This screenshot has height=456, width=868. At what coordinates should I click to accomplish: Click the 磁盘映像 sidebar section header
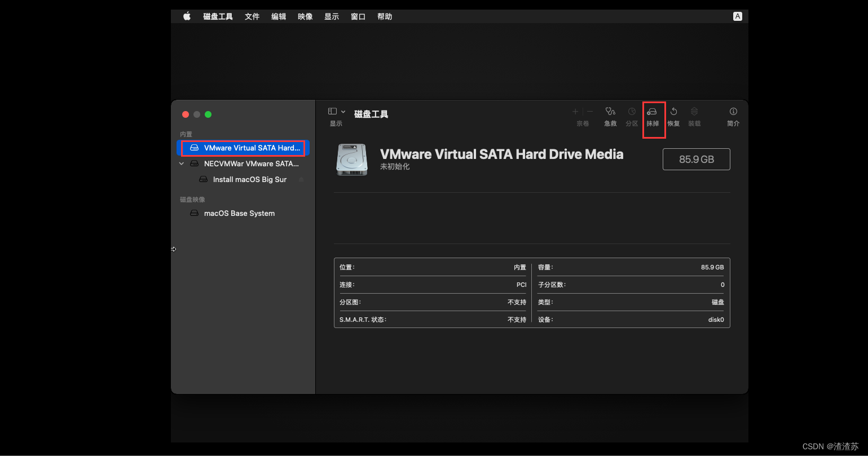click(192, 200)
